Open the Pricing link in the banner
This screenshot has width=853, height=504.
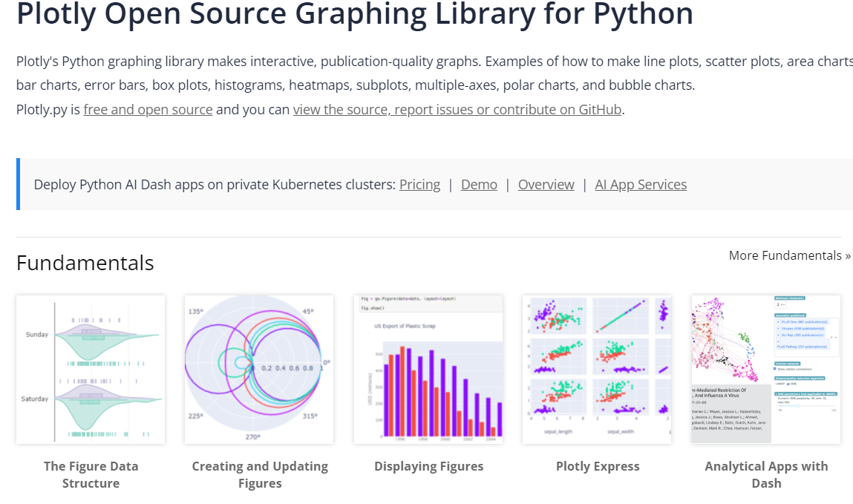click(x=419, y=185)
